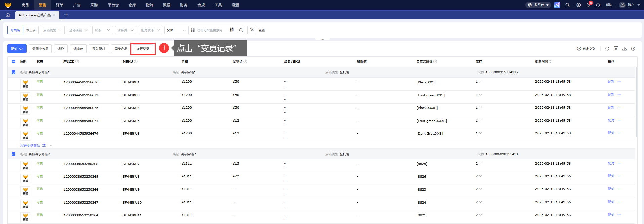644x224 pixels.
Task: Click the product thumbnail for SF-MSKU4
Action: (25, 110)
